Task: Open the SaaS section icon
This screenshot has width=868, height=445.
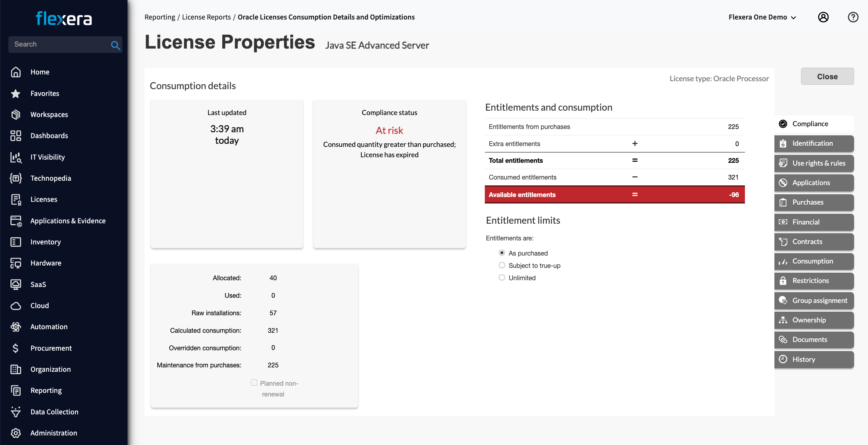Action: [16, 284]
